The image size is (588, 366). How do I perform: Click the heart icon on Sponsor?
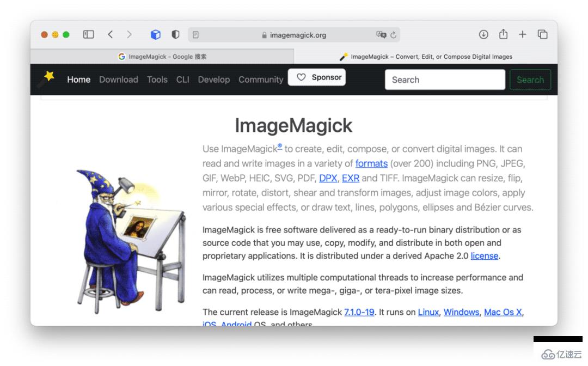coord(301,77)
